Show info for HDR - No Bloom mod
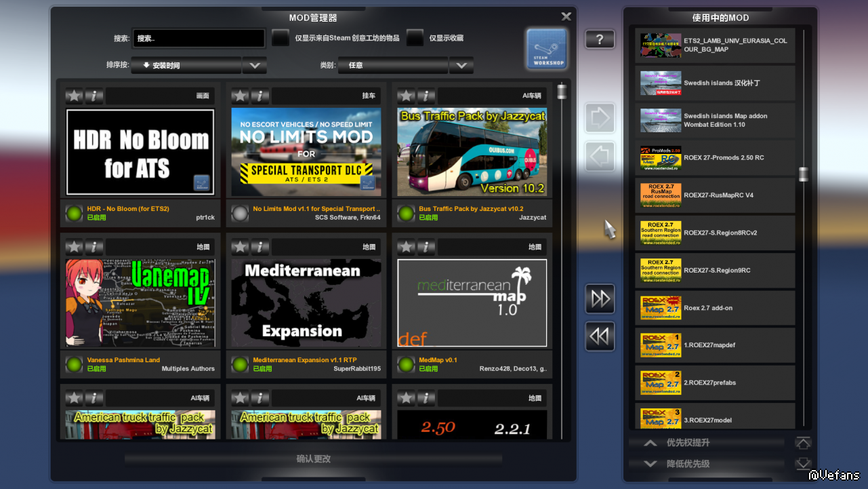 pos(94,96)
